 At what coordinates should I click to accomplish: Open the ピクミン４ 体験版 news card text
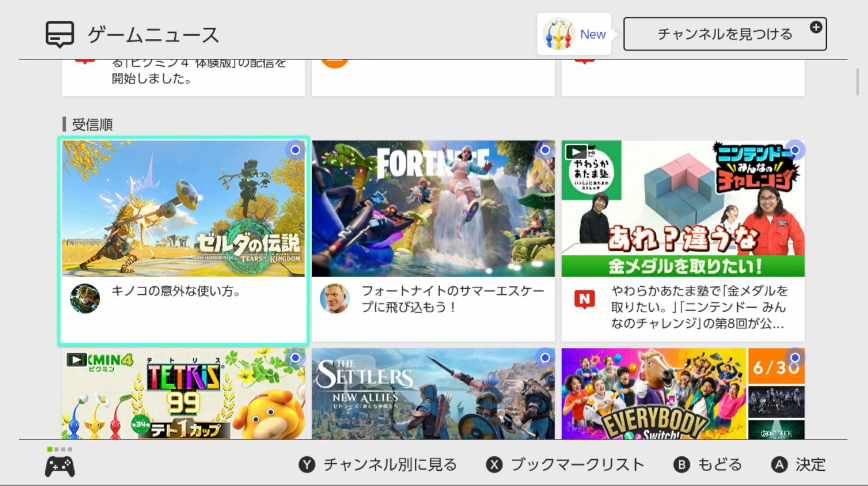199,71
